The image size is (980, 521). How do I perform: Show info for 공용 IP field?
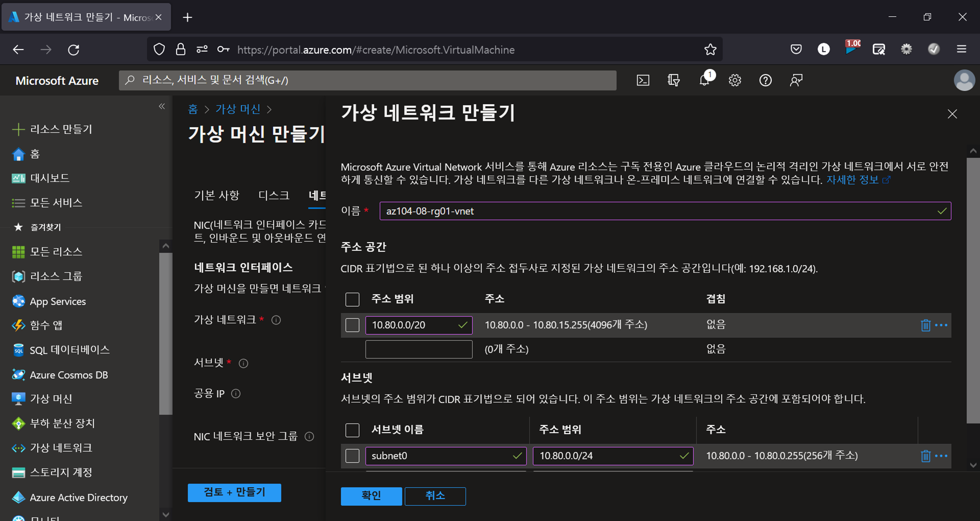236,394
